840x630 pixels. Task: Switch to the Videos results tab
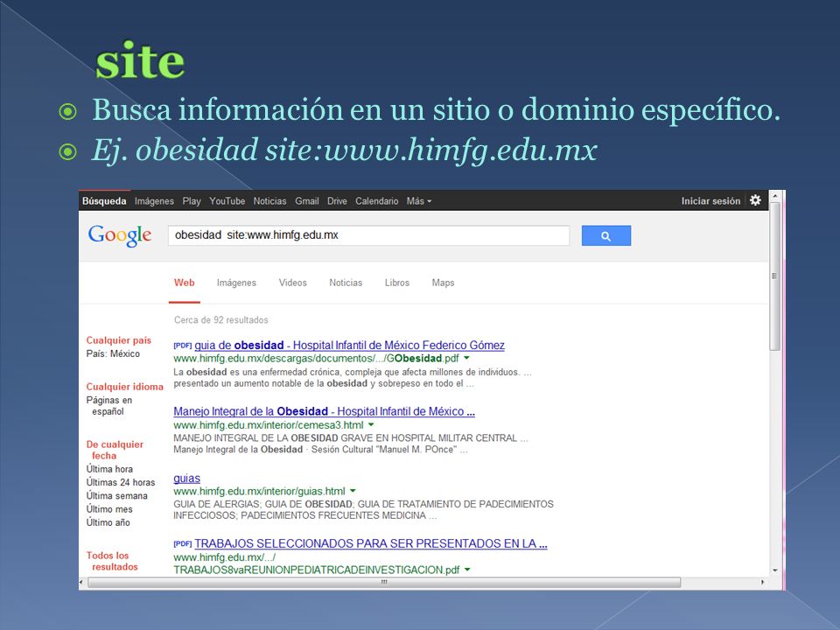point(292,283)
